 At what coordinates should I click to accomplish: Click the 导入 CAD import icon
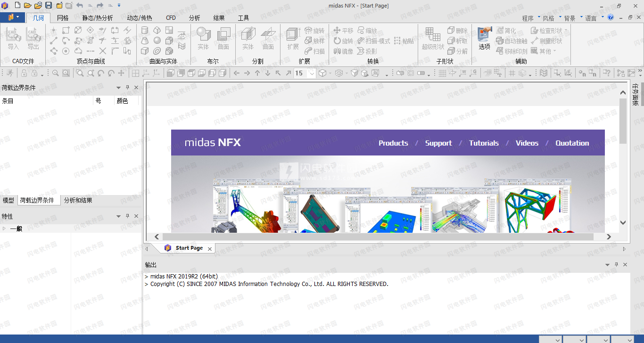click(13, 38)
